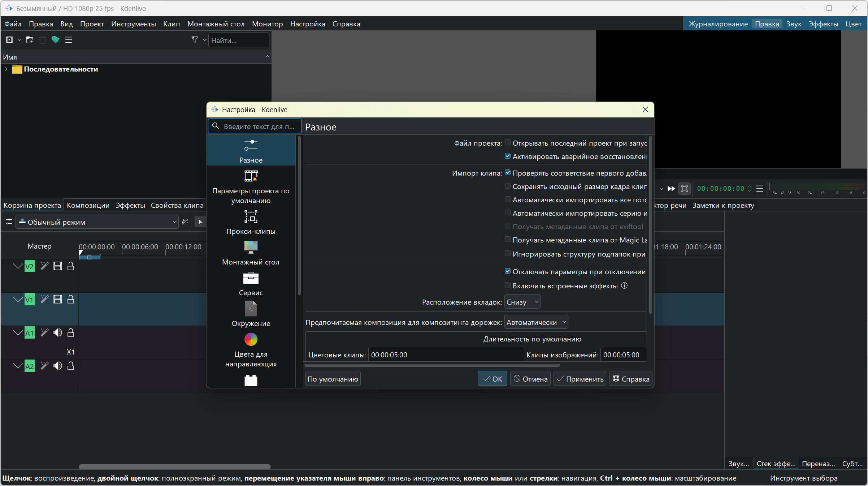
Task: Collapse track A2 chevron
Action: pos(18,366)
